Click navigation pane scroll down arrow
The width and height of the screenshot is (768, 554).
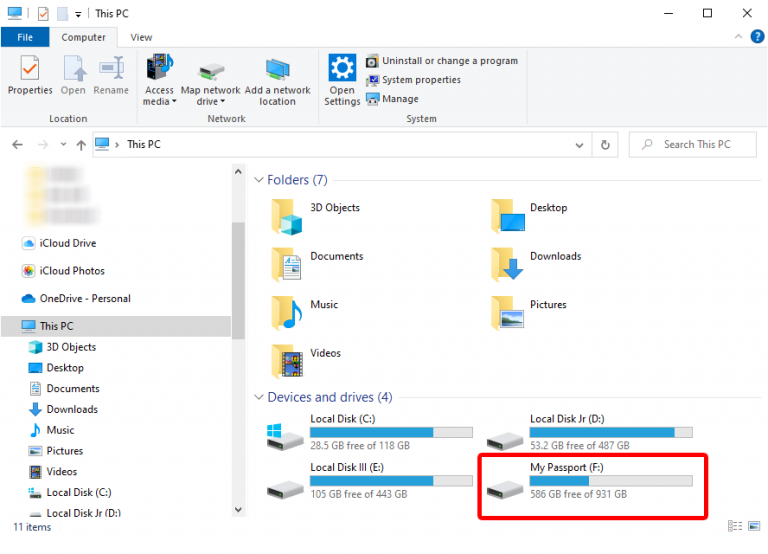click(x=238, y=510)
